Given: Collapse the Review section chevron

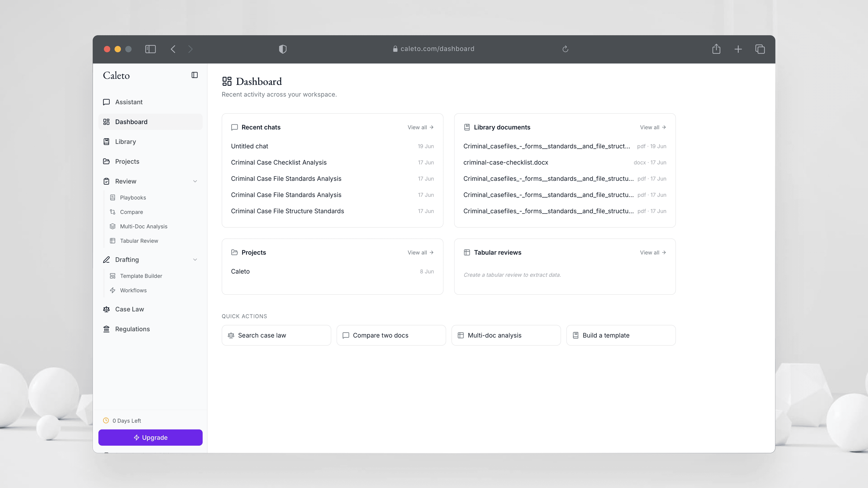Looking at the screenshot, I should [x=195, y=181].
